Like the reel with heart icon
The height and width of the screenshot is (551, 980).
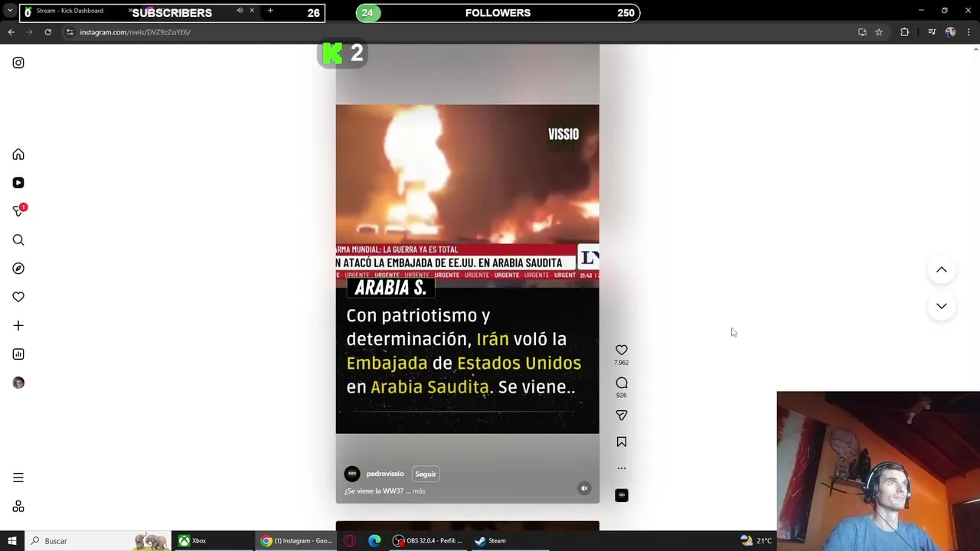click(x=622, y=350)
